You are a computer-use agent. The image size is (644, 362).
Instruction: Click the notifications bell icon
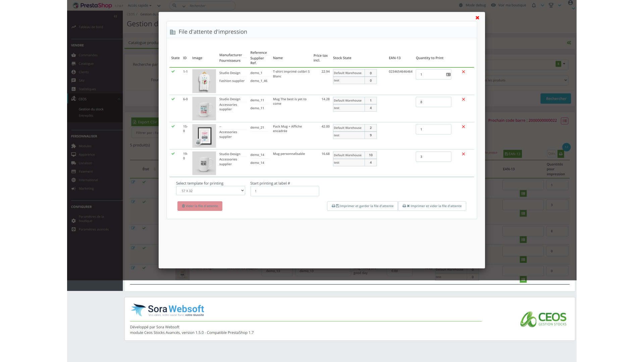[534, 5]
